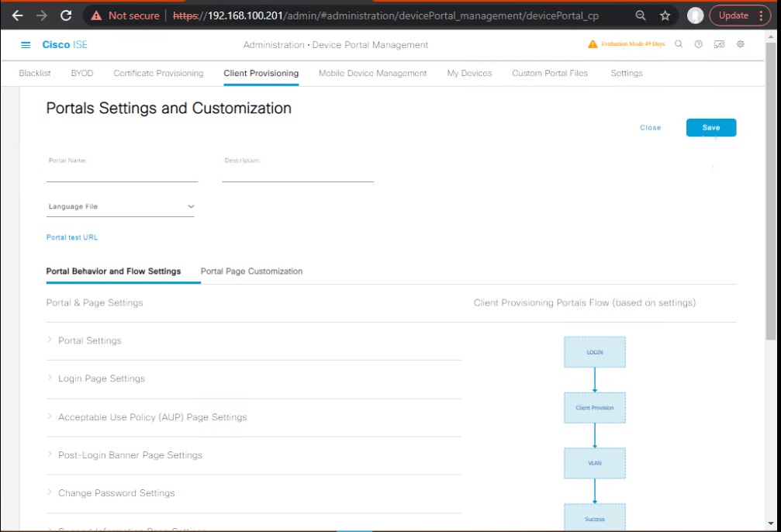Open the Cisco ISE help icon
The width and height of the screenshot is (781, 532).
[699, 44]
